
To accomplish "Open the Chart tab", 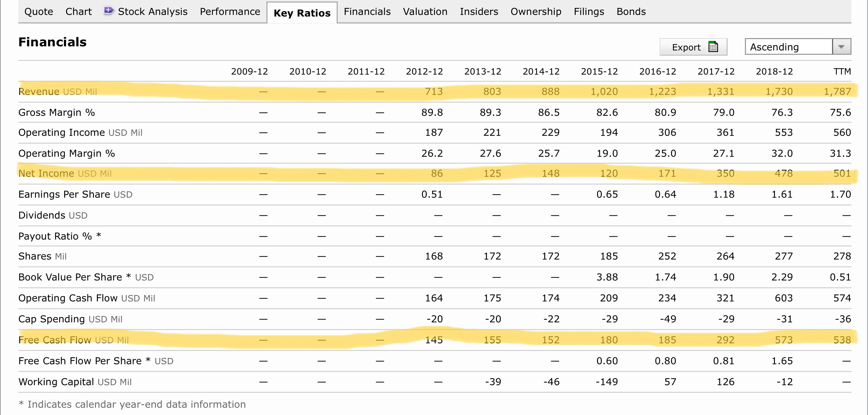I will 78,12.
